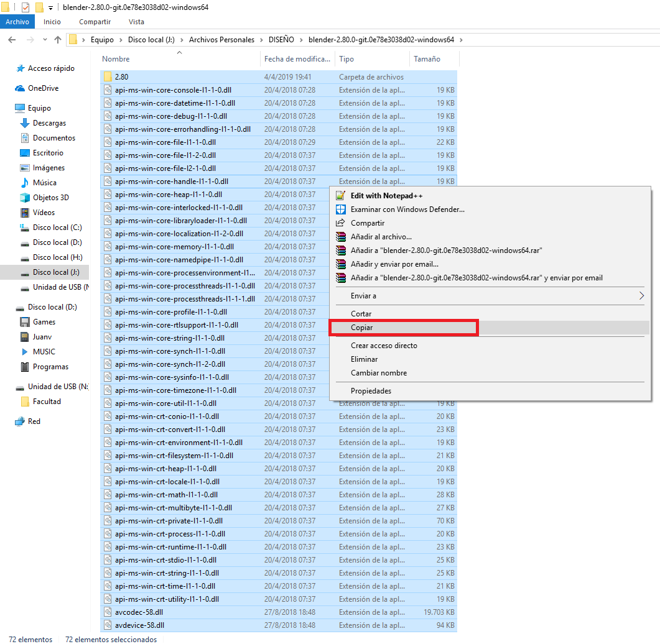The height and width of the screenshot is (644, 660).
Task: Click the Games floppy disk icon
Action: [x=25, y=322]
